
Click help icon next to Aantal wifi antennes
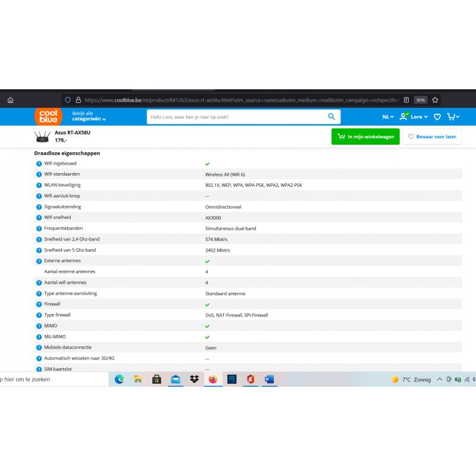39,283
